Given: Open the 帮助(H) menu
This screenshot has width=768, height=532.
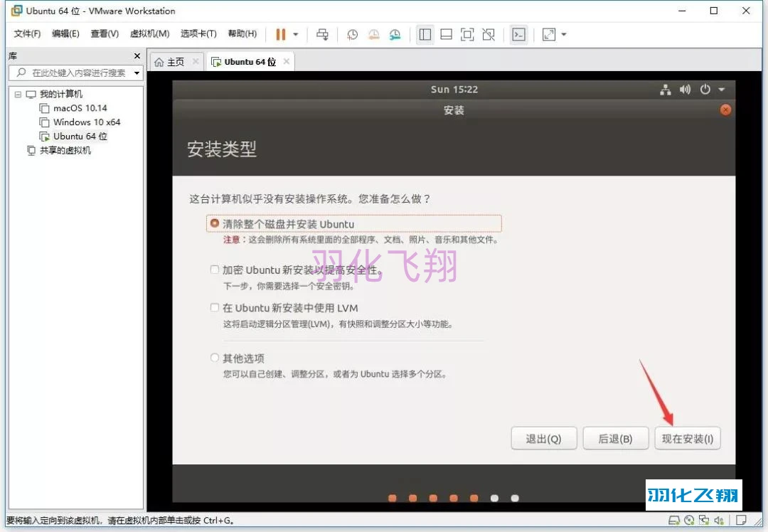Looking at the screenshot, I should point(242,33).
